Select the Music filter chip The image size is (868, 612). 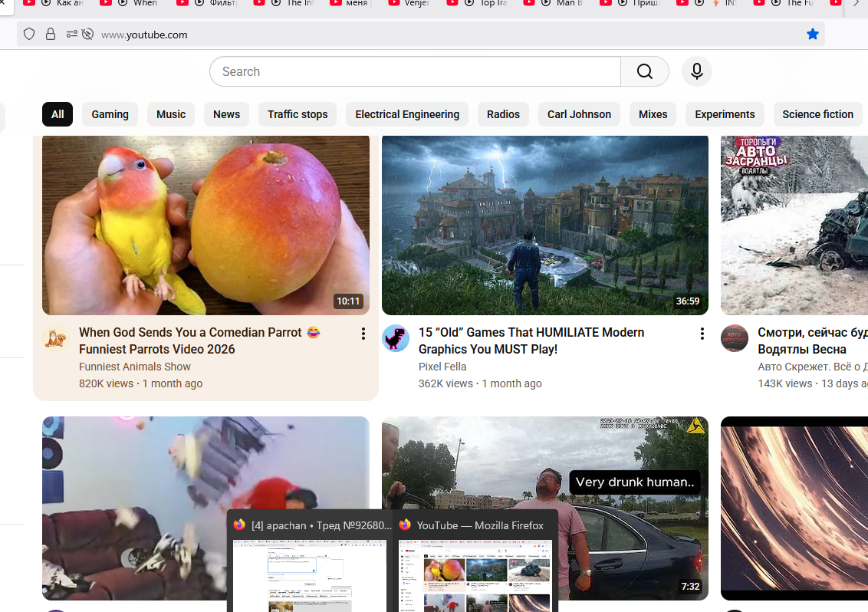(171, 114)
